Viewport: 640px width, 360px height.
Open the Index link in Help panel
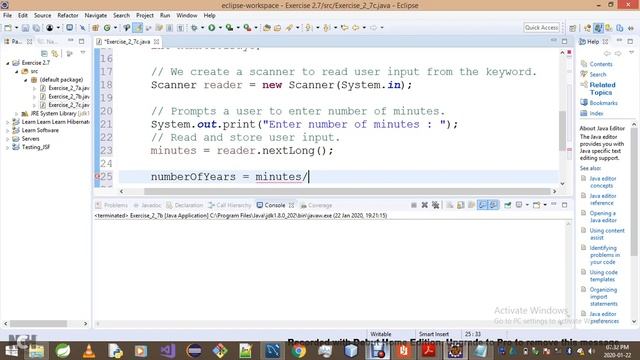click(x=596, y=113)
